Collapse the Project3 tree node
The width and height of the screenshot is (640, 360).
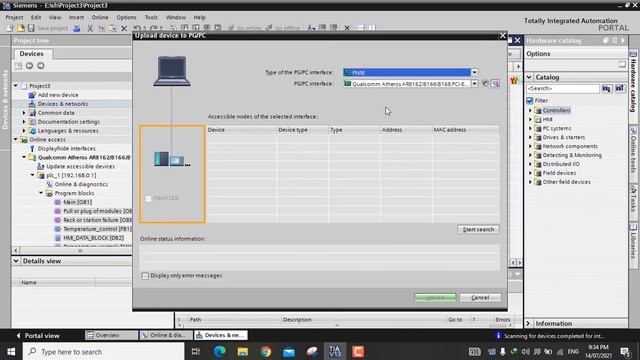(16, 86)
